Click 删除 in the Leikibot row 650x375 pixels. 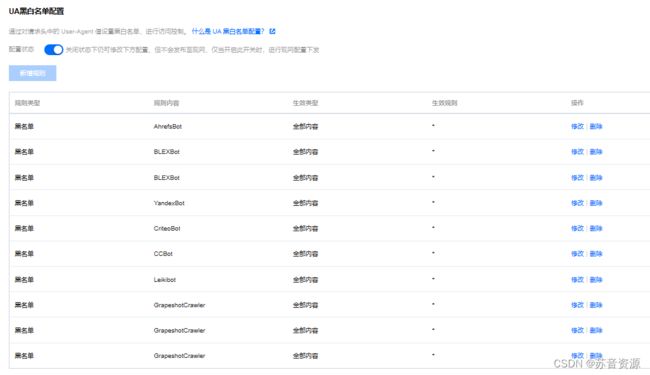click(596, 280)
